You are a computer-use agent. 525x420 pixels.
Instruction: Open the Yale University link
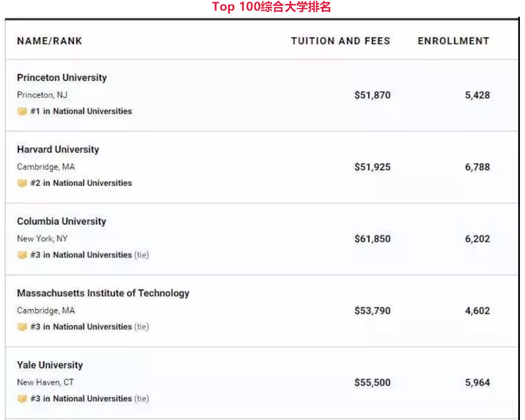point(49,365)
